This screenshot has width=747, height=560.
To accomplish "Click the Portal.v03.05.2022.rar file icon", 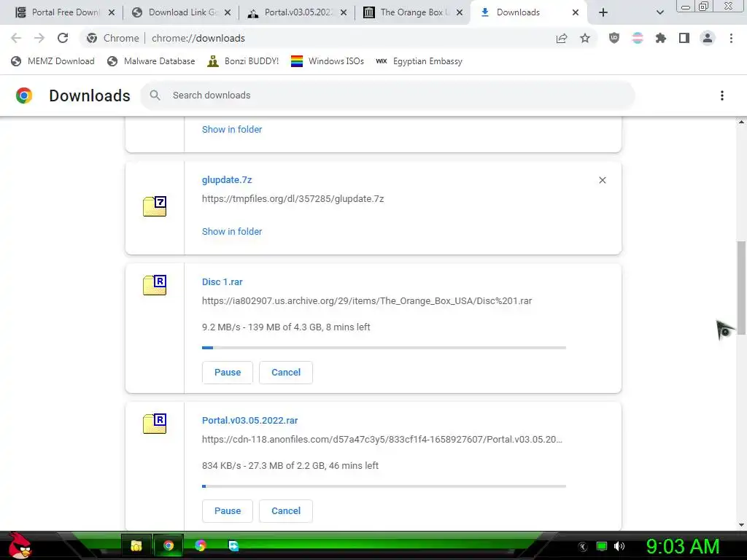I will pos(155,424).
